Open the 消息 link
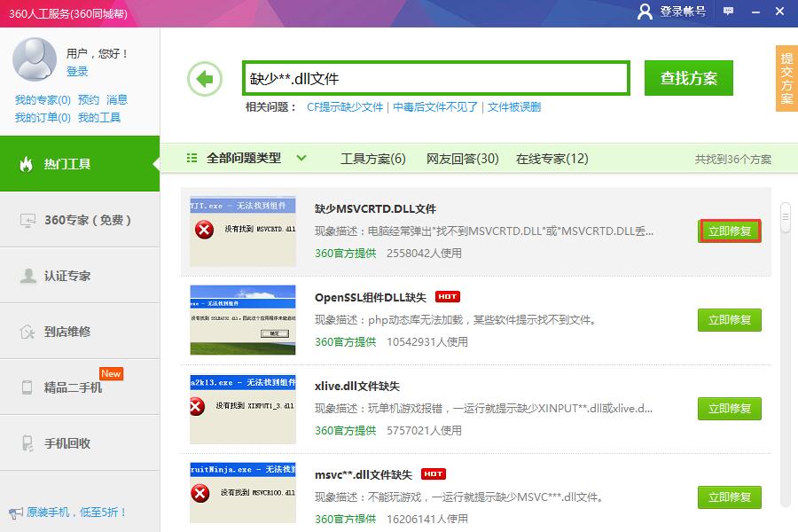Image resolution: width=798 pixels, height=532 pixels. (117, 100)
